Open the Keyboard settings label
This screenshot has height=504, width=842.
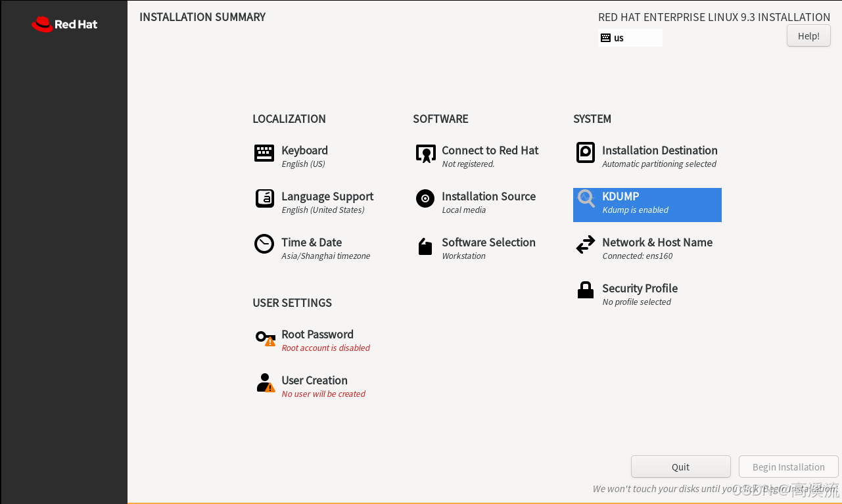304,150
